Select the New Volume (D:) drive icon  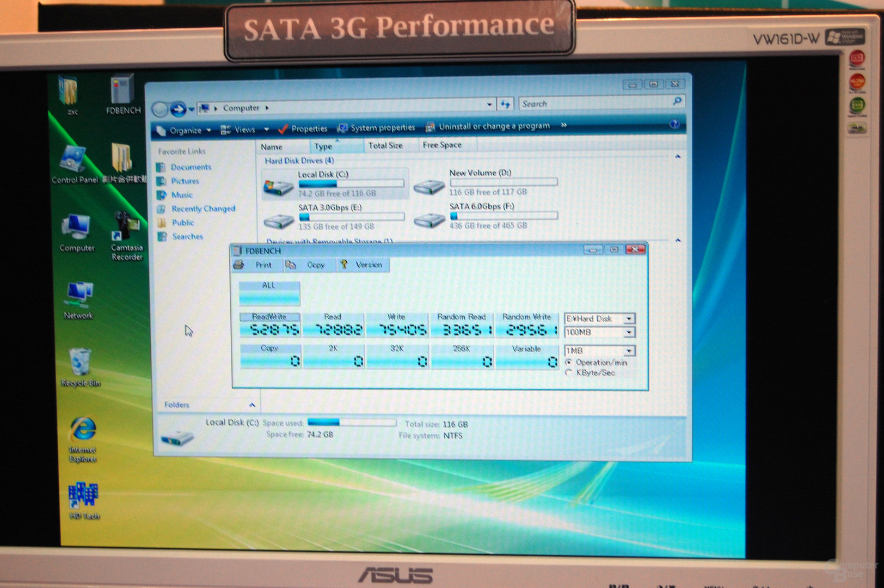tap(429, 187)
